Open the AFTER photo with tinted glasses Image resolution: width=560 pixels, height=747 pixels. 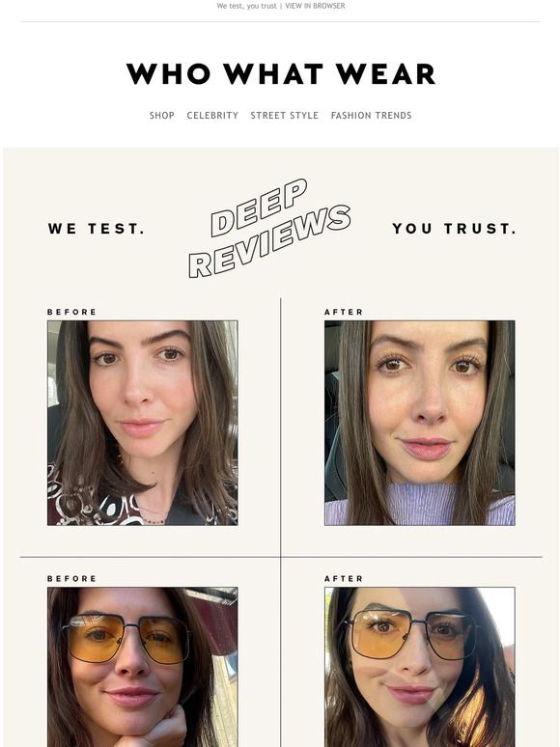point(419,667)
